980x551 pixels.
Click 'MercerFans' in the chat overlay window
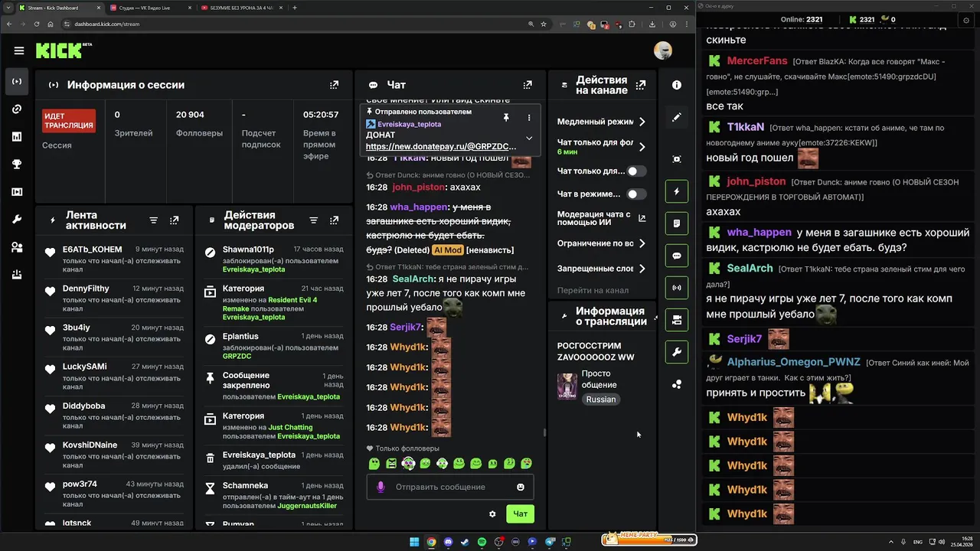click(x=757, y=60)
